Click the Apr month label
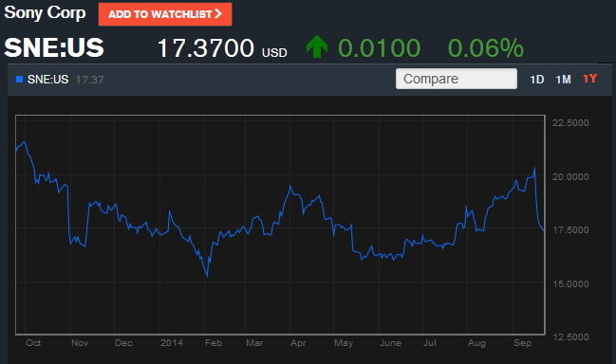Screen dimensions: 616x364 click(x=298, y=343)
